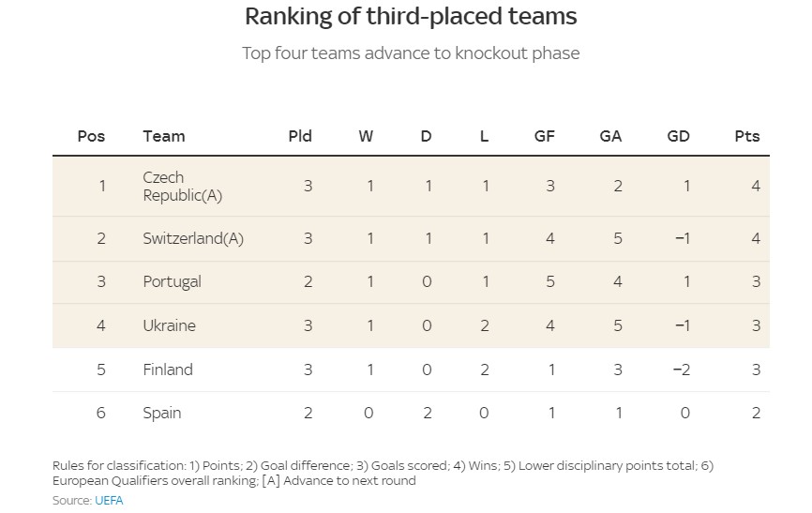Select the Spain team name
The width and height of the screenshot is (812, 513).
point(162,413)
